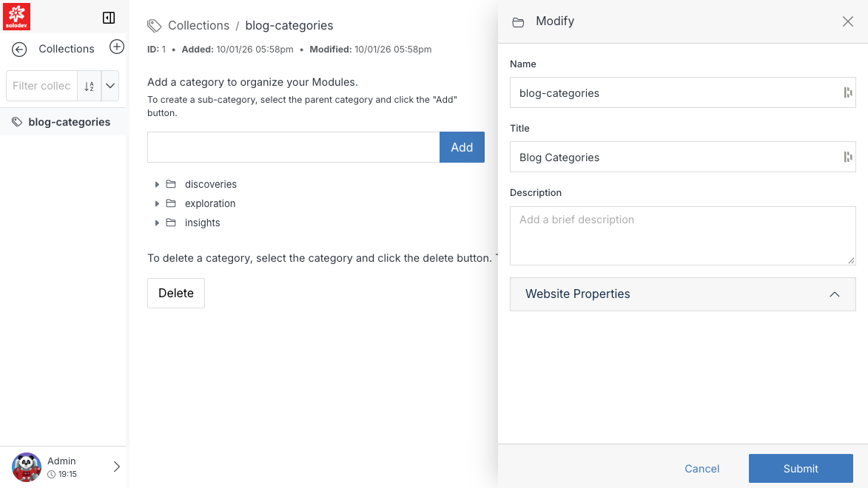Click the Modified date text
868x488 pixels.
[370, 50]
